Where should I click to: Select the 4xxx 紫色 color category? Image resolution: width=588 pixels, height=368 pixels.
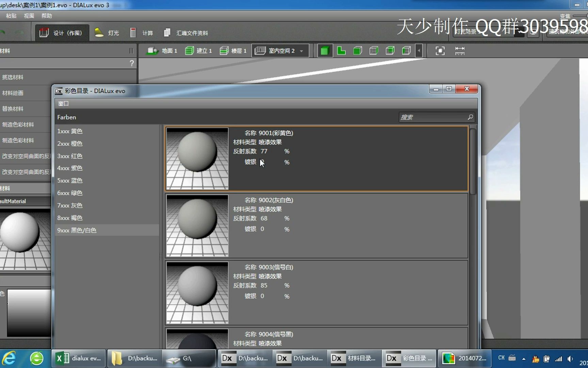(107, 168)
